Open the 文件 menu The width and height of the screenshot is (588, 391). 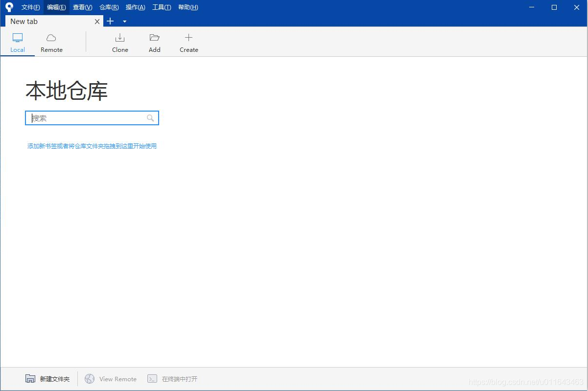[x=30, y=7]
